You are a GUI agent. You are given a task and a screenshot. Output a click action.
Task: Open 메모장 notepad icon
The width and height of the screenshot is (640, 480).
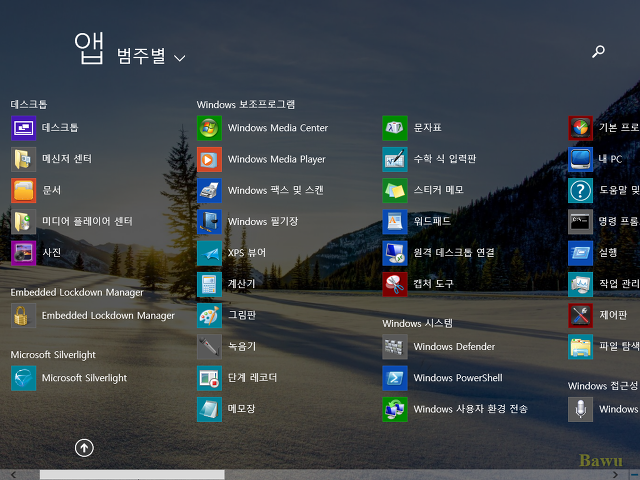pyautogui.click(x=209, y=409)
